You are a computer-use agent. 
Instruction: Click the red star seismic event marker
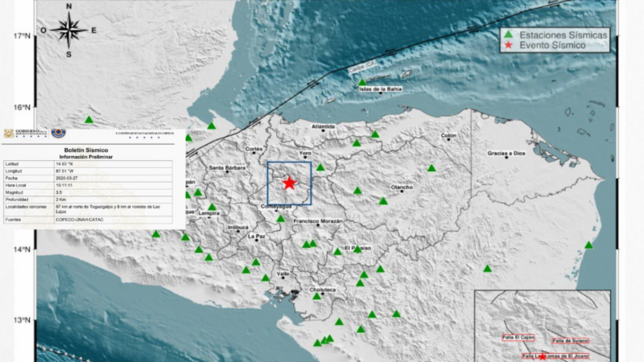289,183
